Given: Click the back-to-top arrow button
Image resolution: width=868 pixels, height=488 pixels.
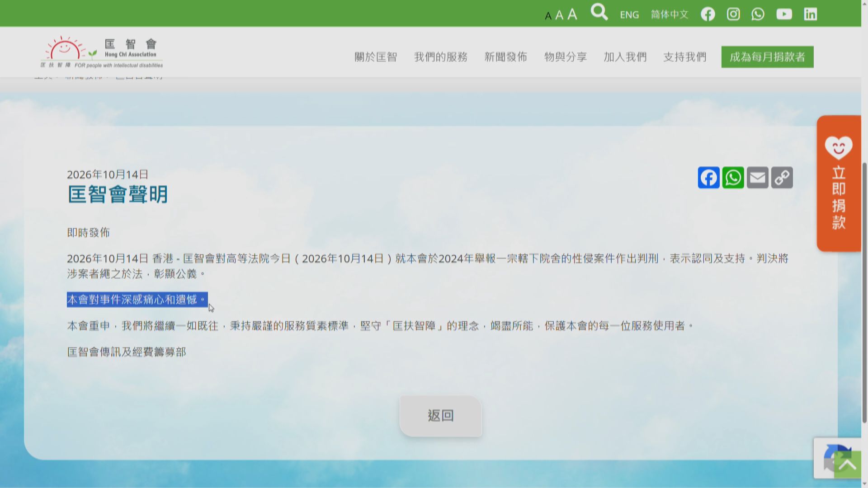Looking at the screenshot, I should click(x=847, y=465).
